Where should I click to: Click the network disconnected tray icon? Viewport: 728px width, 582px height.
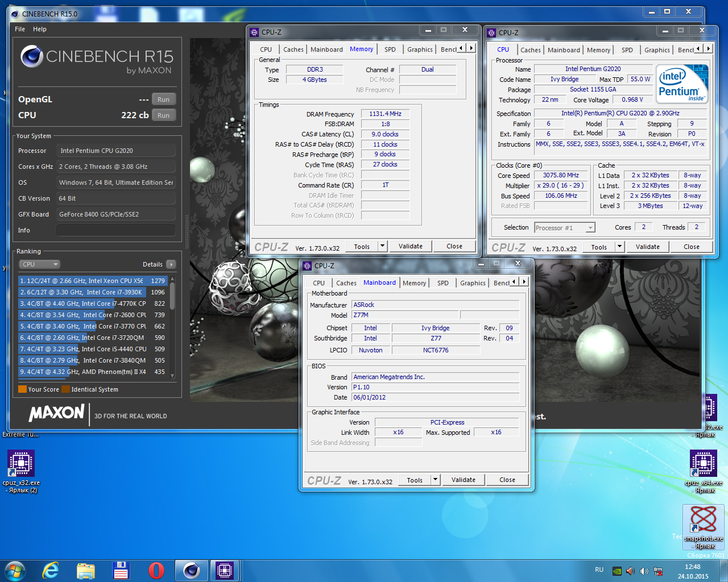658,571
